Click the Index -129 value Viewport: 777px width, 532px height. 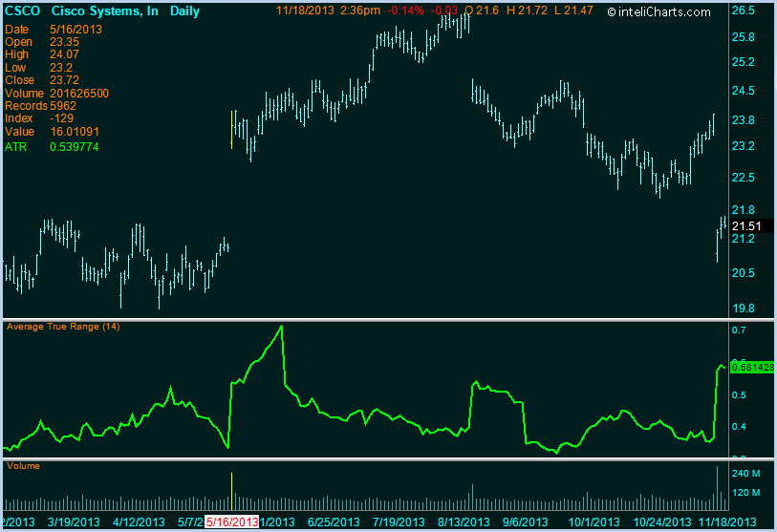coord(61,118)
